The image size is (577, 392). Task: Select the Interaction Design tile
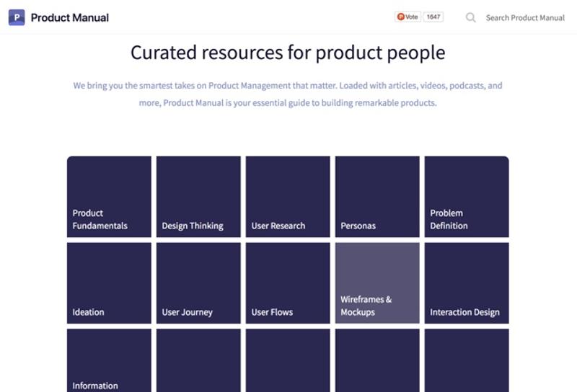(x=467, y=283)
